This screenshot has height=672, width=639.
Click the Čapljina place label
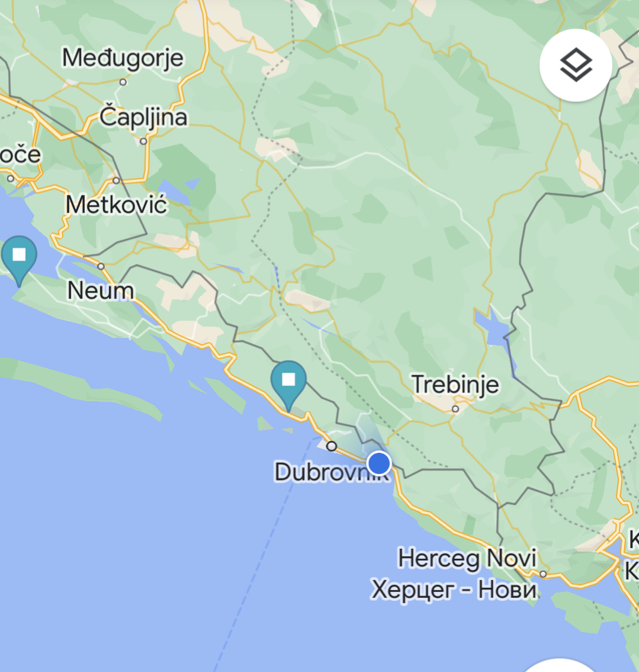[x=143, y=117]
